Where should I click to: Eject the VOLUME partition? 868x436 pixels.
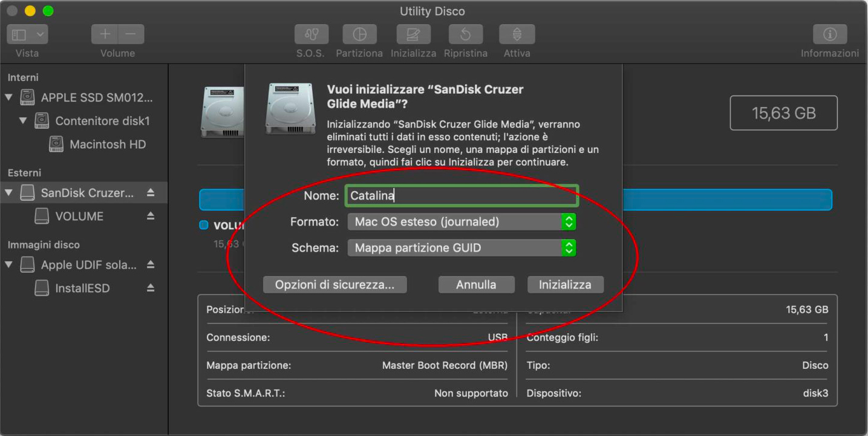(151, 216)
